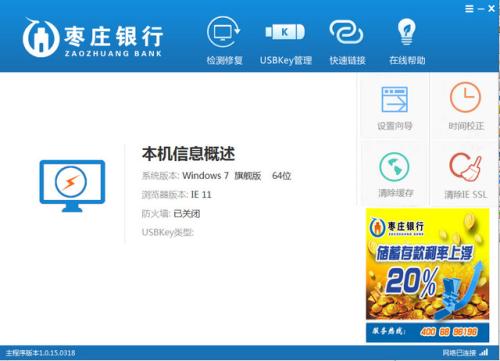500x361 pixels.
Task: Open the 储蓄存款利率上浮 20% advertisement banner
Action: coord(427,264)
